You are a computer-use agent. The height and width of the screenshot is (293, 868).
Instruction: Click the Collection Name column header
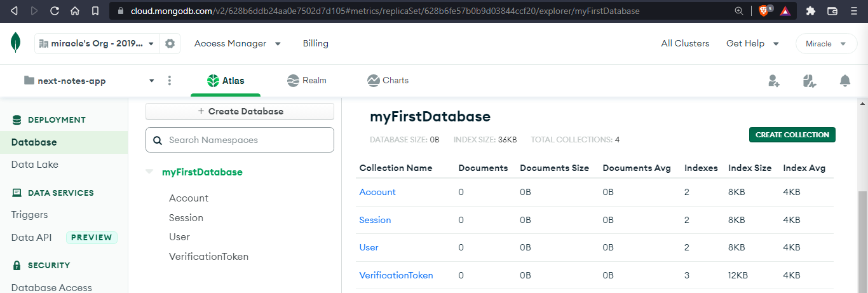tap(396, 168)
